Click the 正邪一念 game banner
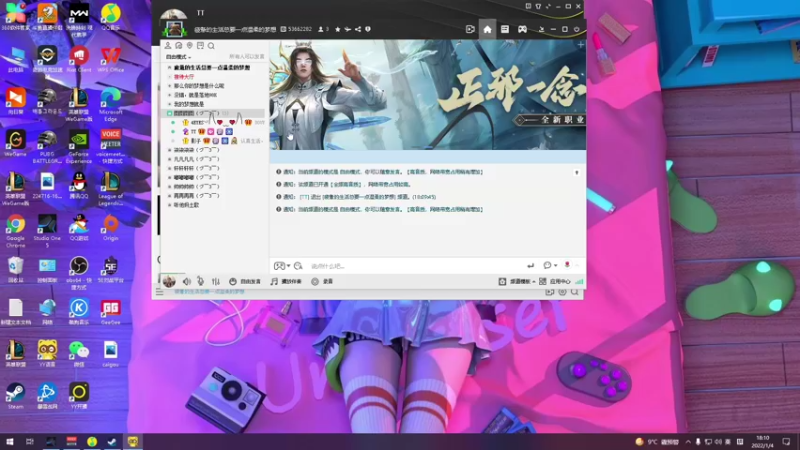The height and width of the screenshot is (450, 800). (428, 95)
